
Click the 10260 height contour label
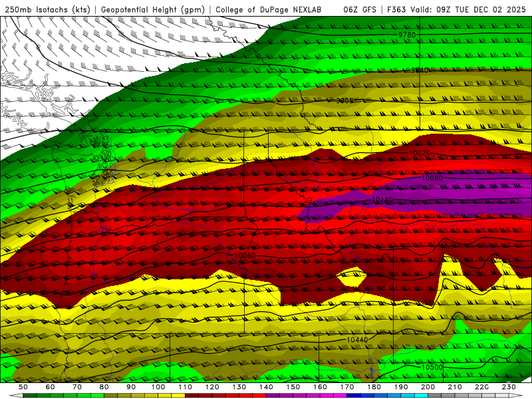(x=245, y=255)
